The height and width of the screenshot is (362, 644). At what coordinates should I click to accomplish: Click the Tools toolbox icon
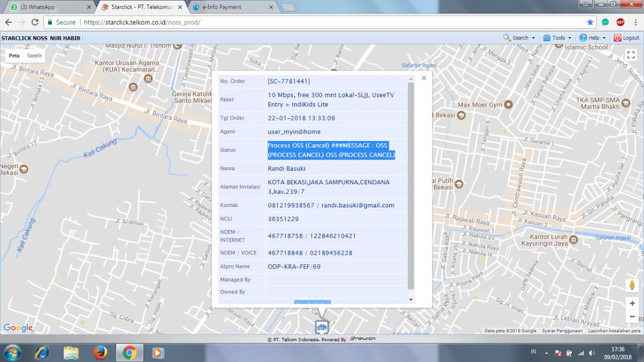click(x=547, y=38)
